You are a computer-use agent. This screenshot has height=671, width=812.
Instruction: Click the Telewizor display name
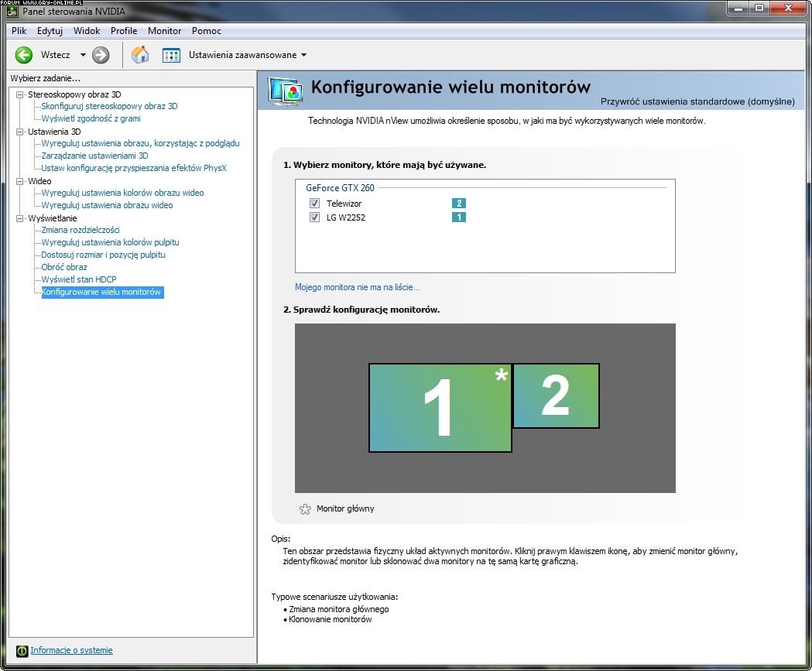tap(344, 204)
